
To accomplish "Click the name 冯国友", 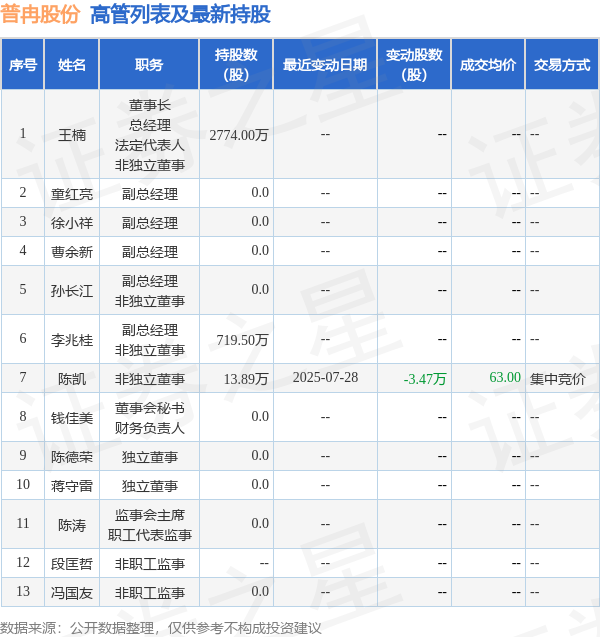I will (x=72, y=593).
